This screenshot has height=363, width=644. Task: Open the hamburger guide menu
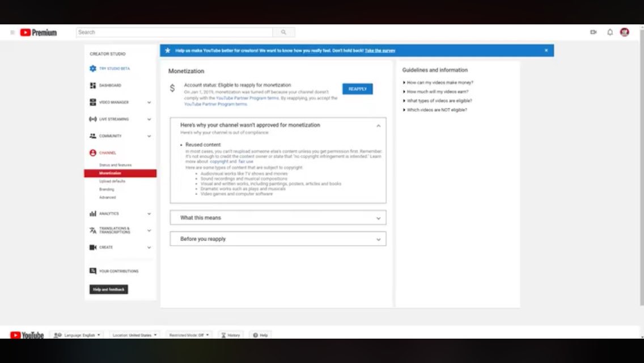click(12, 32)
